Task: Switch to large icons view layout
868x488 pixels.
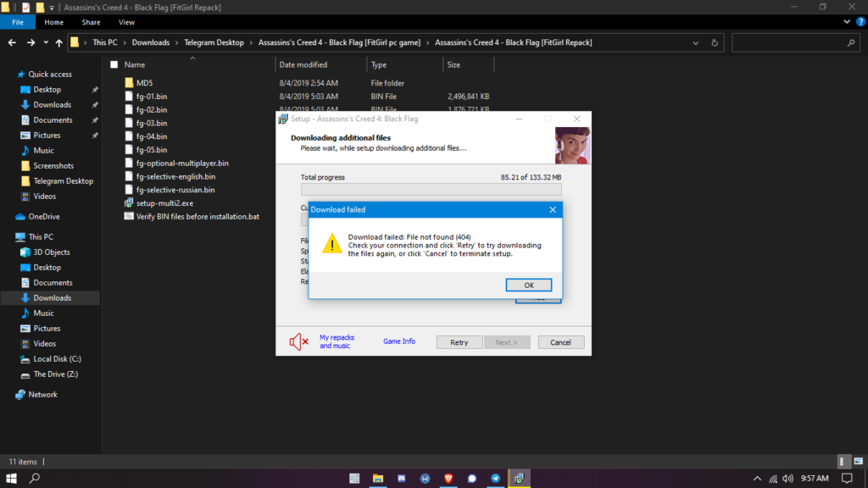Action: click(858, 462)
